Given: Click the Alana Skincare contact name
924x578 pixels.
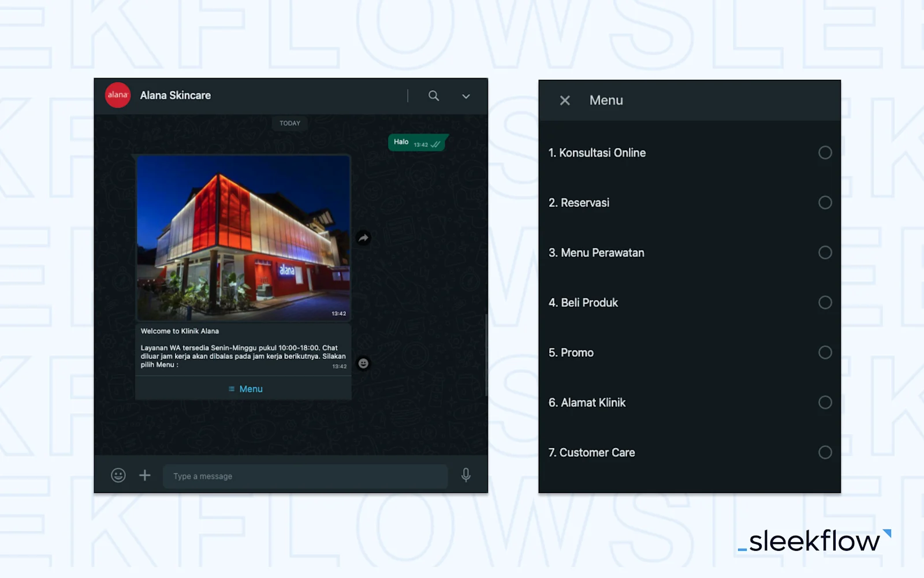Looking at the screenshot, I should pos(176,95).
